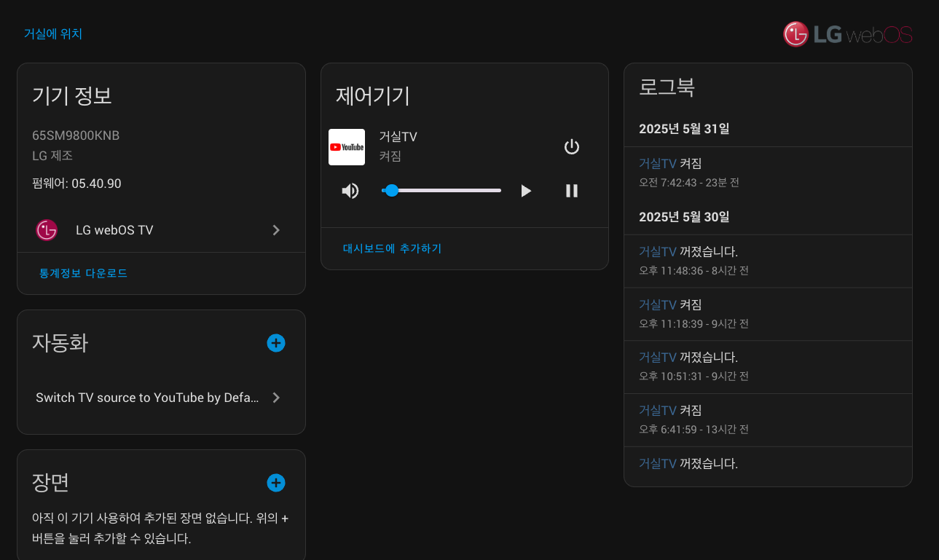Click the YouTube thumbnail icon

(347, 147)
